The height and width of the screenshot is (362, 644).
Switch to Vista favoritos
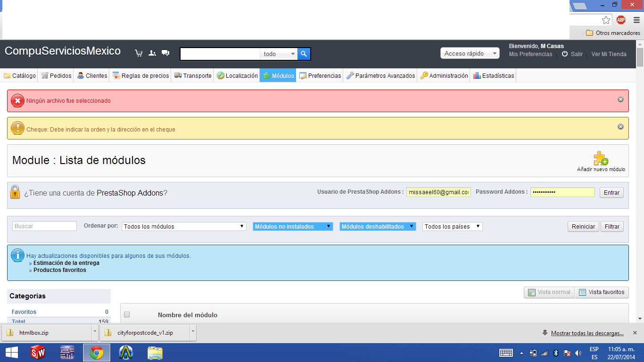(x=602, y=292)
